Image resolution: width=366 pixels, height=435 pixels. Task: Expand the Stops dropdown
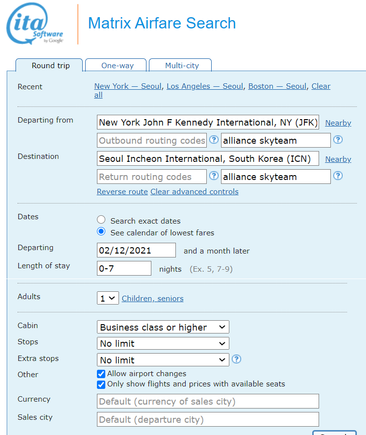(x=163, y=344)
